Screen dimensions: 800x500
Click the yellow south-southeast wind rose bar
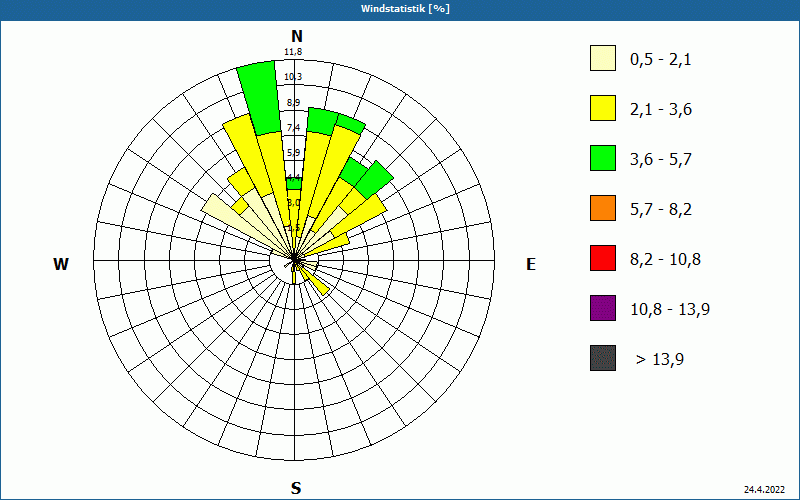pos(314,282)
